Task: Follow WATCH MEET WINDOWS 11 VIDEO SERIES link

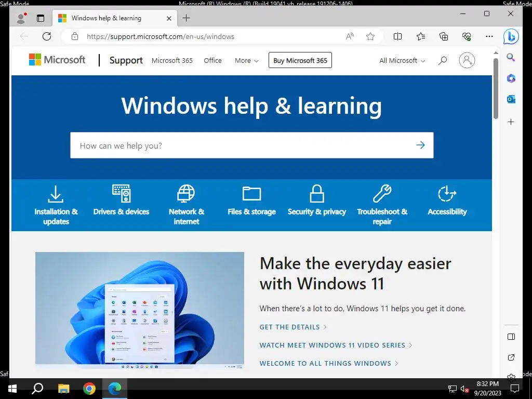Action: (x=336, y=345)
